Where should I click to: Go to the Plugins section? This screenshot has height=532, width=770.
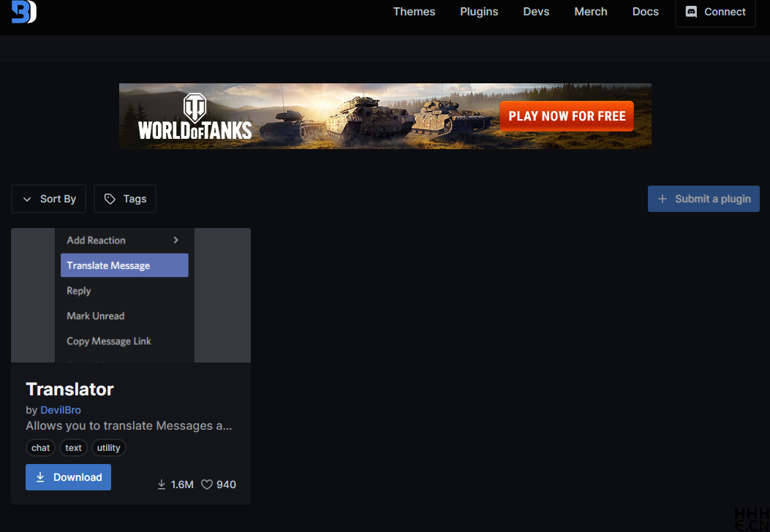[479, 12]
